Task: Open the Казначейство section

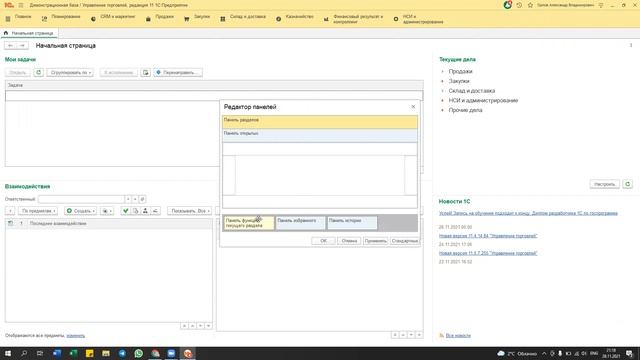Action: tap(295, 17)
